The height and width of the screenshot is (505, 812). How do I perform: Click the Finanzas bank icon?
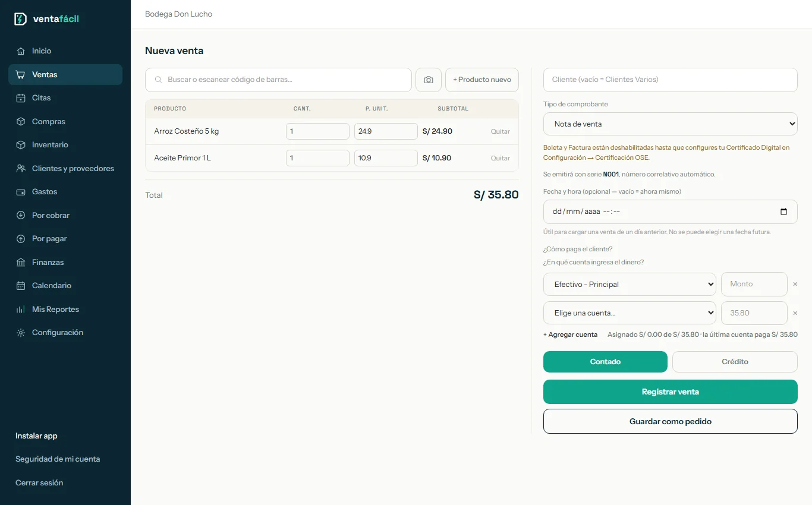click(x=21, y=263)
